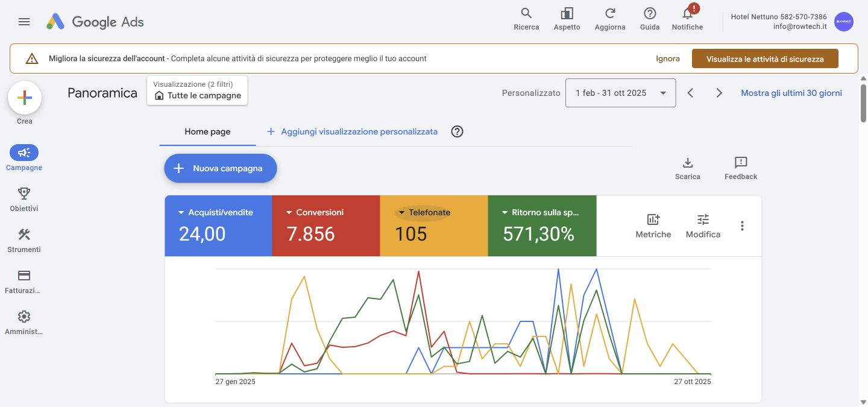
Task: Click the Panoramica page title
Action: click(102, 93)
